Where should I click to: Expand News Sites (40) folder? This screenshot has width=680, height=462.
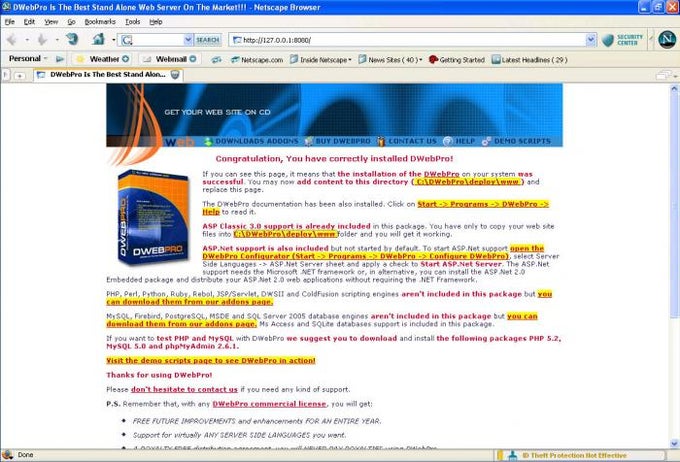(x=390, y=60)
